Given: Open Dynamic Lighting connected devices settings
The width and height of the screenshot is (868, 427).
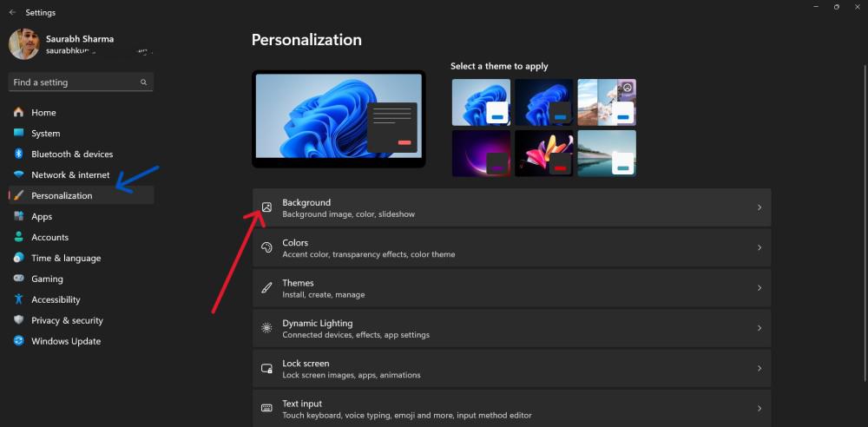Looking at the screenshot, I should click(511, 328).
